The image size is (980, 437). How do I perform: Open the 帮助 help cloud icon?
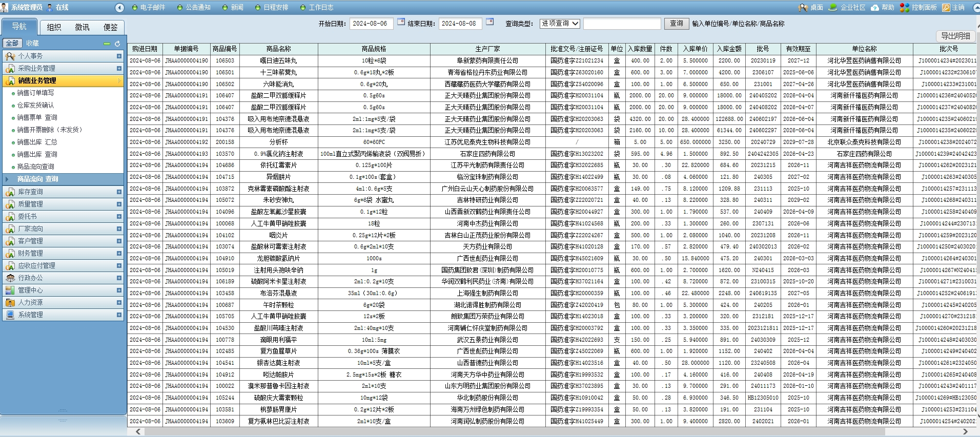(x=875, y=7)
